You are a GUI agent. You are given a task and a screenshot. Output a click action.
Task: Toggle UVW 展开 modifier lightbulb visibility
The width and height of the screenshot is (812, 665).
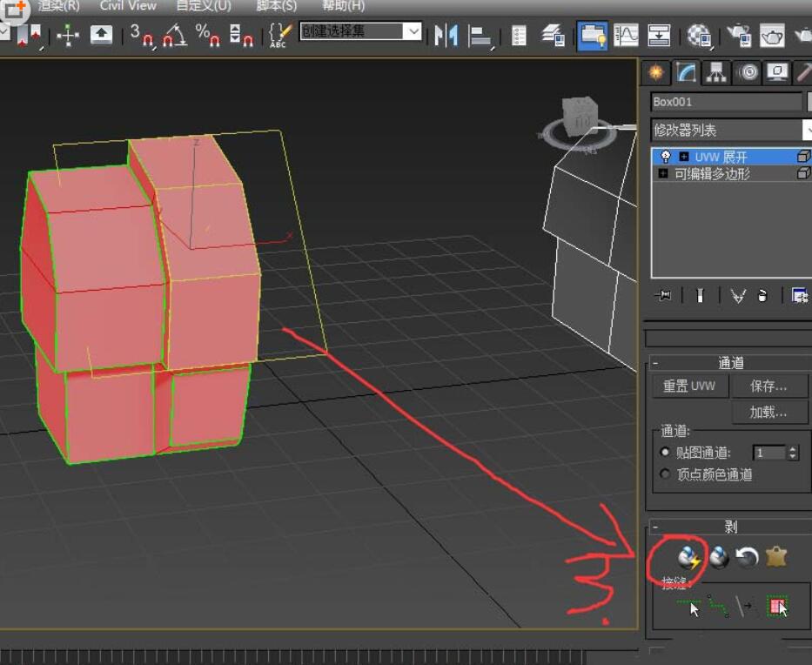click(x=666, y=157)
